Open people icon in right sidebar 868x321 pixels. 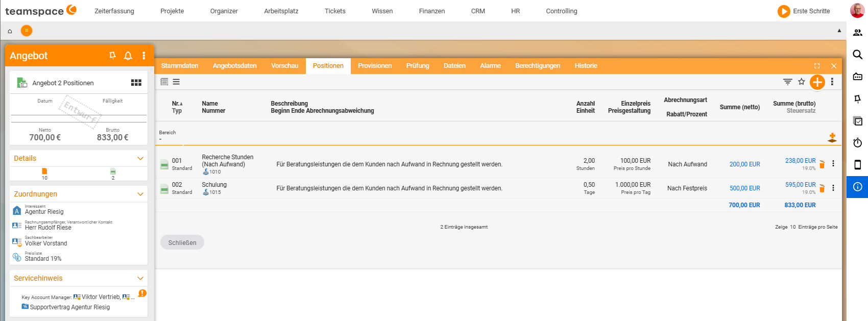(858, 33)
